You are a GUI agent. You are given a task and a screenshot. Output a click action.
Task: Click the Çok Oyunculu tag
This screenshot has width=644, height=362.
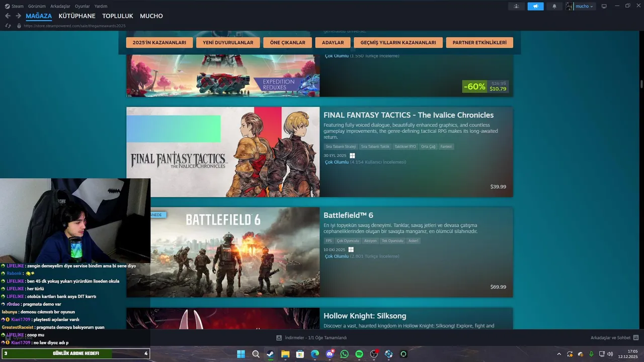pyautogui.click(x=348, y=241)
